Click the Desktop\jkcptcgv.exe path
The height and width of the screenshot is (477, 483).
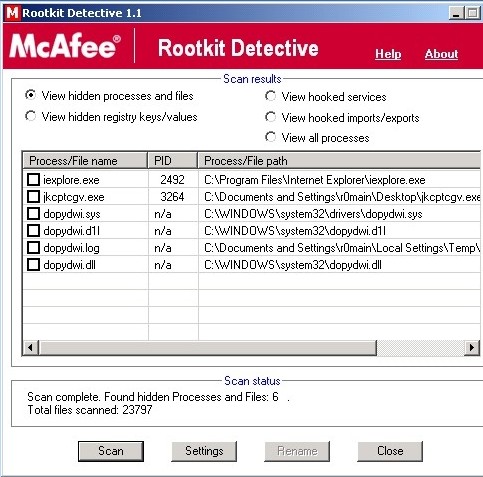click(x=342, y=197)
